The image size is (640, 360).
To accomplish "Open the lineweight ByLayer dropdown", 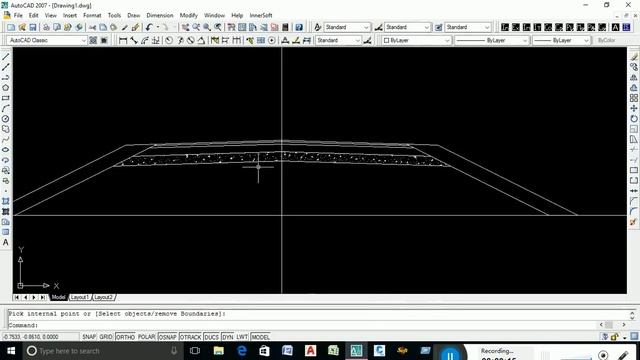I will point(561,40).
